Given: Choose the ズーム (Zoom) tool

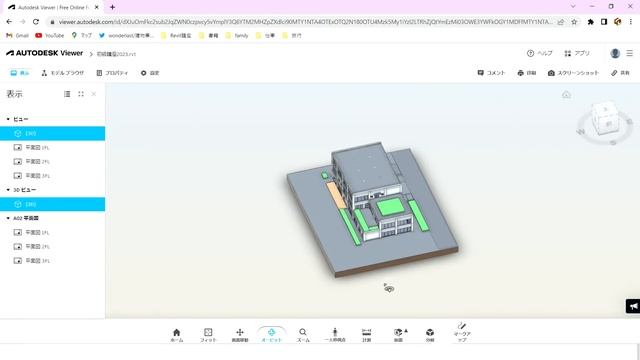Looking at the screenshot, I should click(303, 335).
